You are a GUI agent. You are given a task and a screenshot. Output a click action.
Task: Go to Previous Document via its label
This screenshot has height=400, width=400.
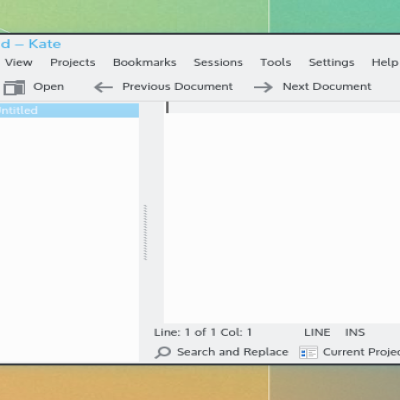tap(177, 87)
